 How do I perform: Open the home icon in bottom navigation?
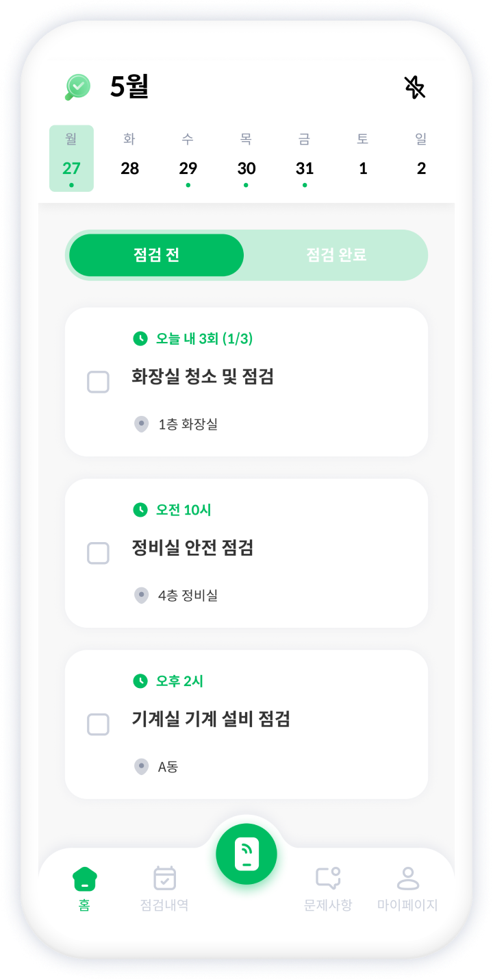coord(84,879)
